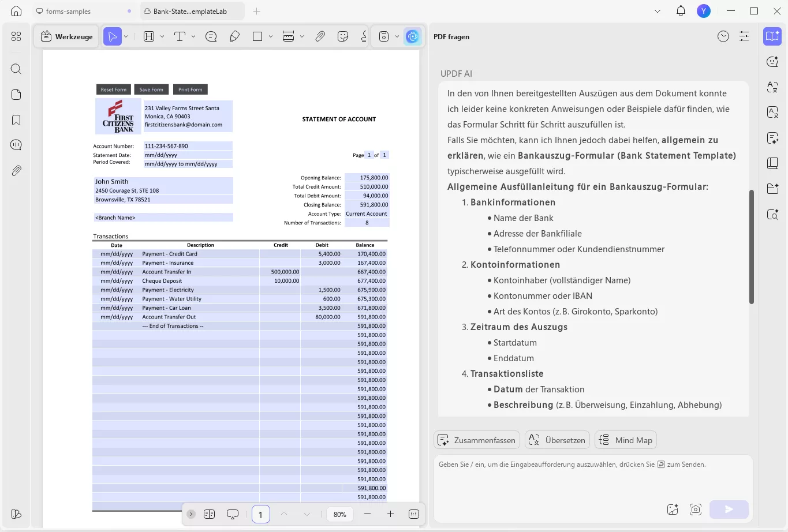Image resolution: width=788 pixels, height=532 pixels.
Task: Open the bookmarks icon in the left sidebar
Action: click(16, 120)
